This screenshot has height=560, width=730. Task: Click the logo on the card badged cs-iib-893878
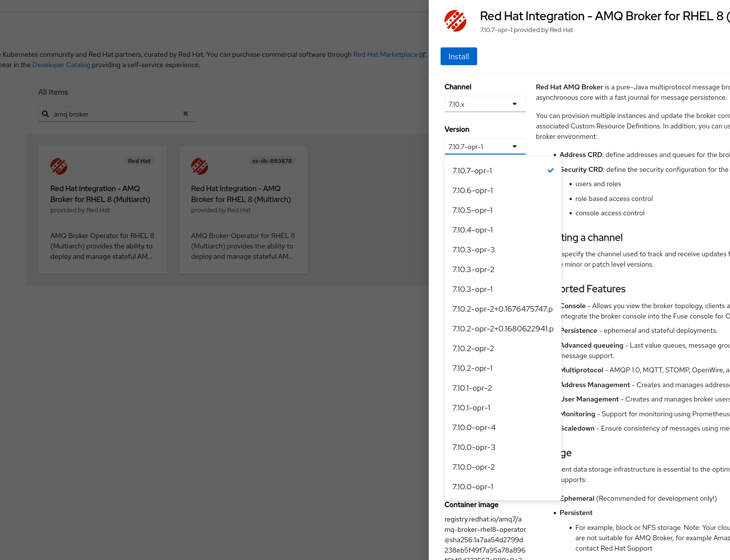tap(200, 166)
